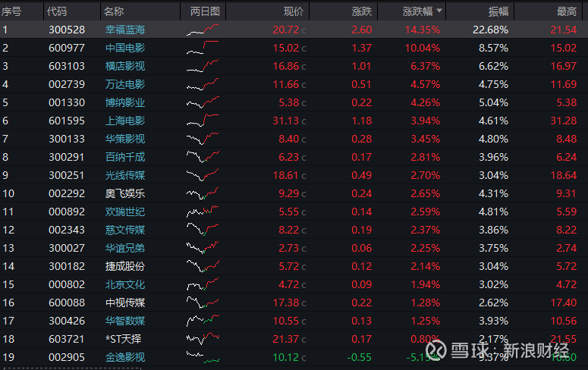Image resolution: width=588 pixels, height=370 pixels.
Task: Click the 现价 column header
Action: coord(294,11)
